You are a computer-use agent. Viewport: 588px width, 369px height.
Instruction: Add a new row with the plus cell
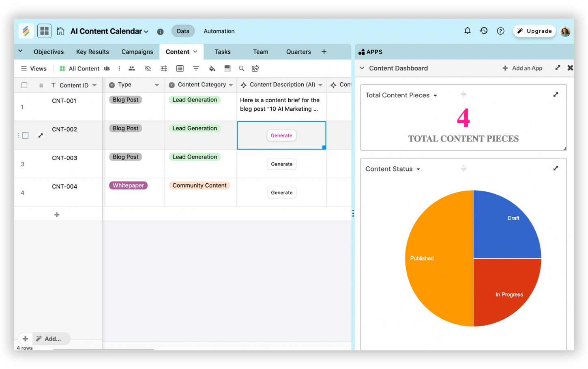(57, 215)
